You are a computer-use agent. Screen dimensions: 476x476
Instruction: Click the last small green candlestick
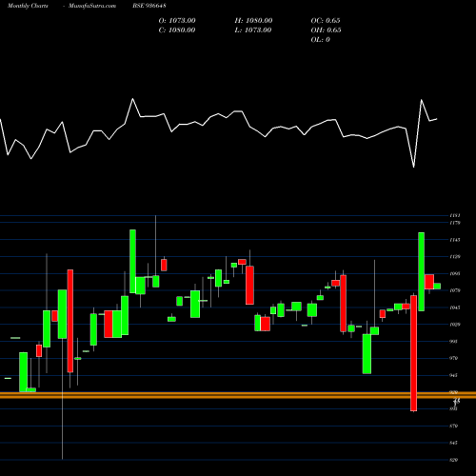click(x=437, y=287)
